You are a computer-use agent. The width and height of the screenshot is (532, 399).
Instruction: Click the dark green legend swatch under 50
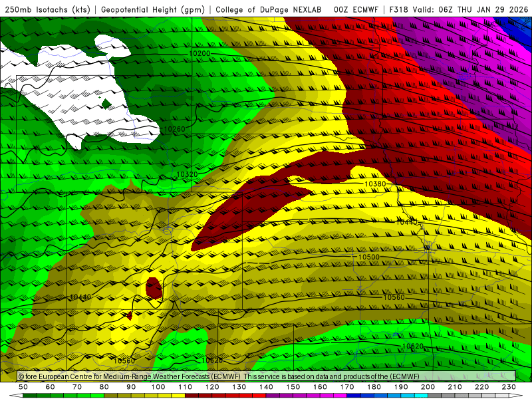click(x=30, y=396)
